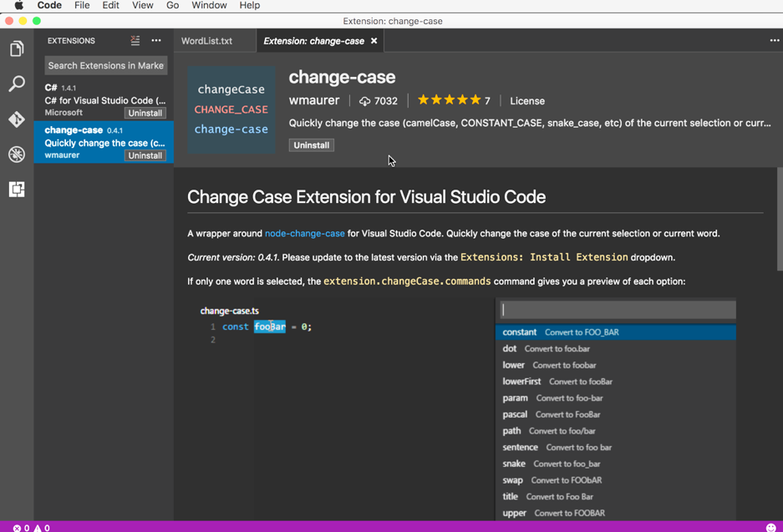Close the Extension: change-case tab

pos(374,41)
